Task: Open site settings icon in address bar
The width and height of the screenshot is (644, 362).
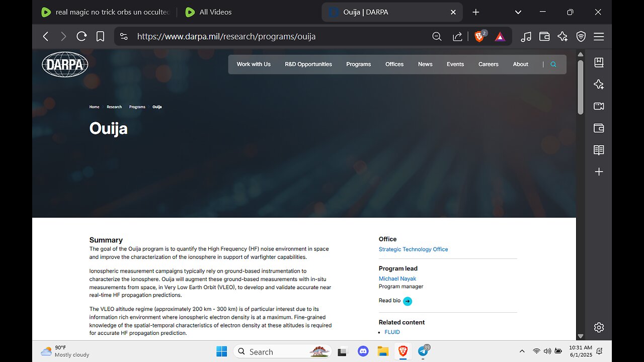Action: click(x=124, y=36)
